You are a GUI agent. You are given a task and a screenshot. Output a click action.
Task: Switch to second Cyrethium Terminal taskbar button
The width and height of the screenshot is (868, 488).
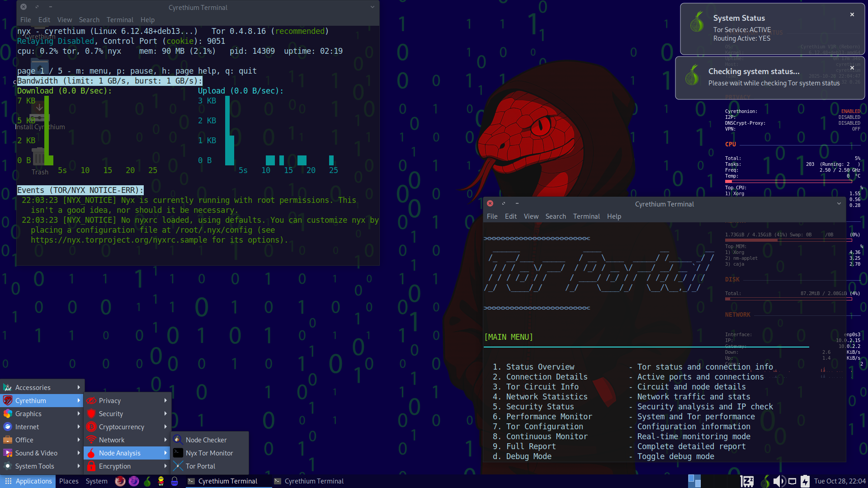[309, 481]
